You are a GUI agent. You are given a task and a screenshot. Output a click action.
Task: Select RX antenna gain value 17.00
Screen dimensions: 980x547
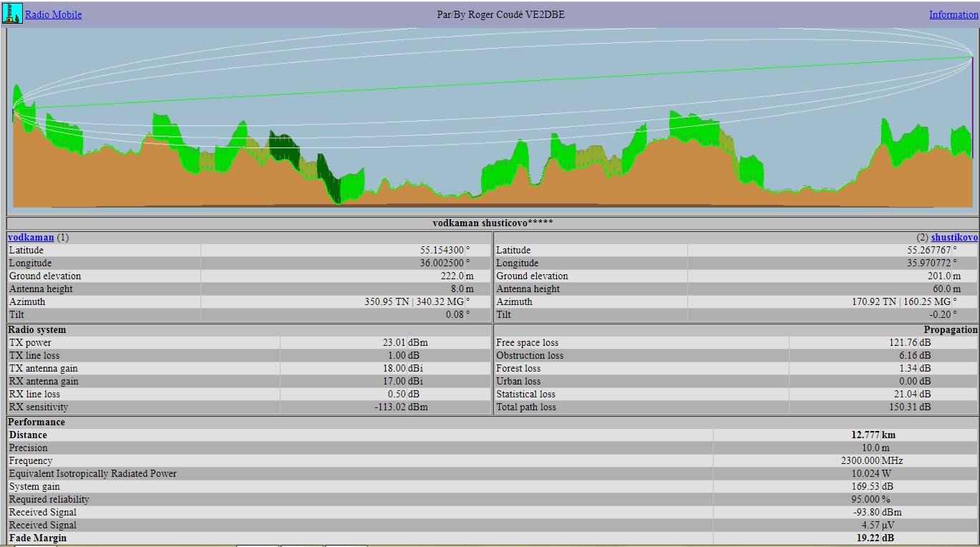coord(394,381)
